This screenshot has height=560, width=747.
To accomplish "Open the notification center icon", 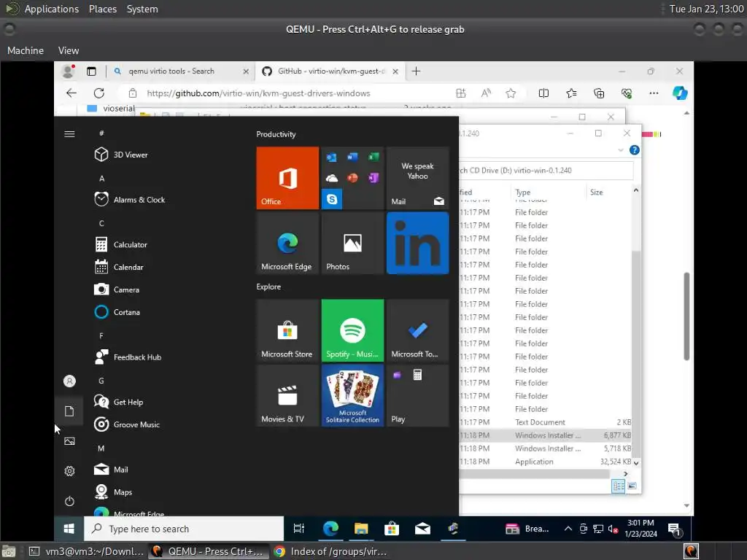I will tap(675, 529).
